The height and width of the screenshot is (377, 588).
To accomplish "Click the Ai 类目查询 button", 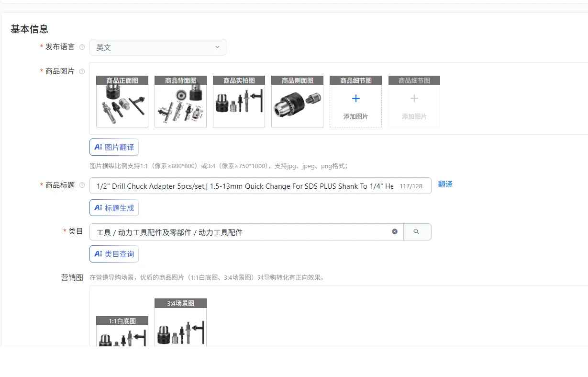I will click(114, 254).
